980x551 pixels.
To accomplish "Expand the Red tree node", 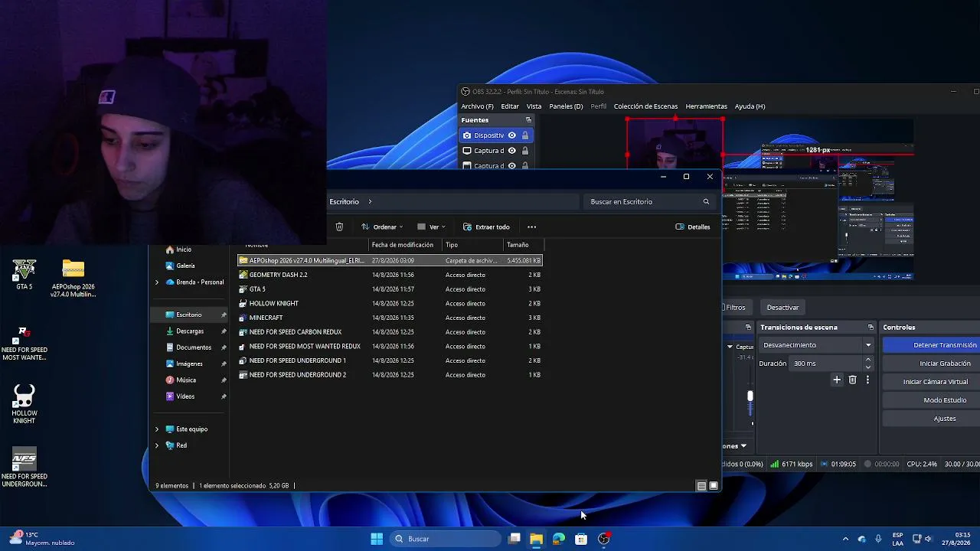I will [x=157, y=445].
